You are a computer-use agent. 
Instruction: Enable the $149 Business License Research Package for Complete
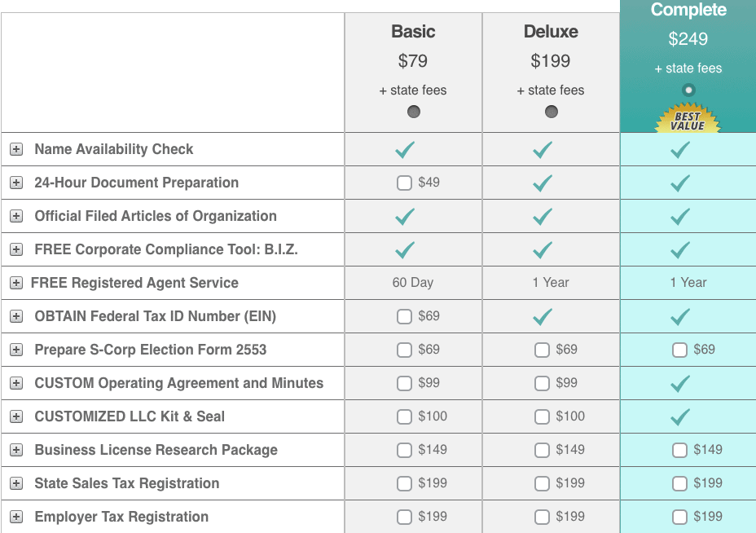pyautogui.click(x=679, y=450)
